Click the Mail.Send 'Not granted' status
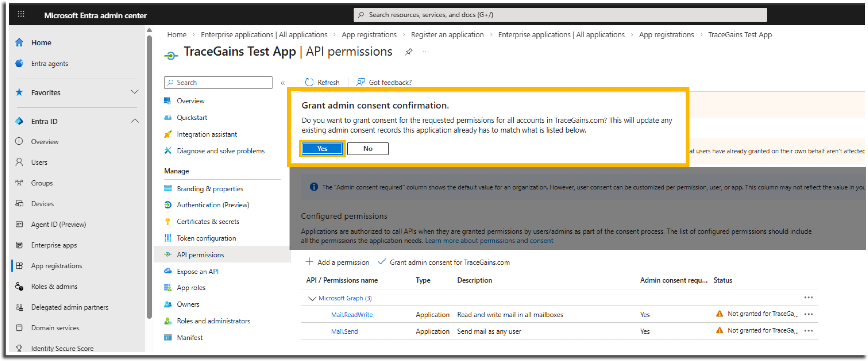The image size is (868, 361). (x=757, y=330)
